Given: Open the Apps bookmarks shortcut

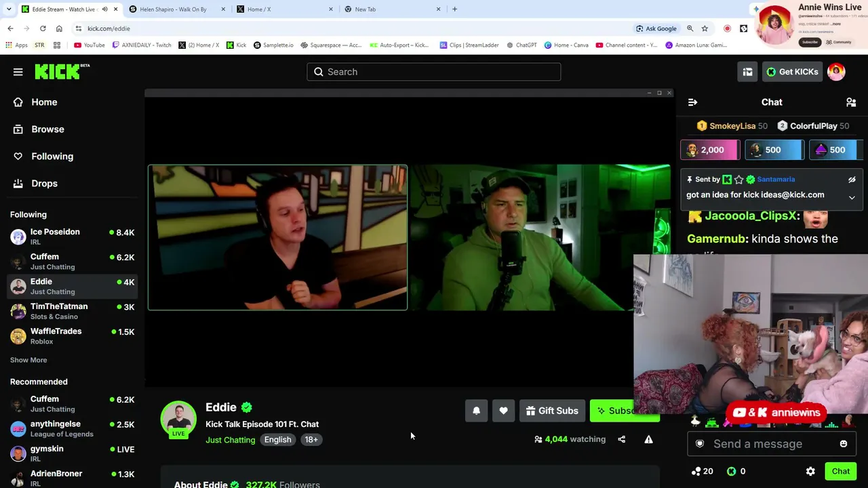Looking at the screenshot, I should [x=16, y=45].
